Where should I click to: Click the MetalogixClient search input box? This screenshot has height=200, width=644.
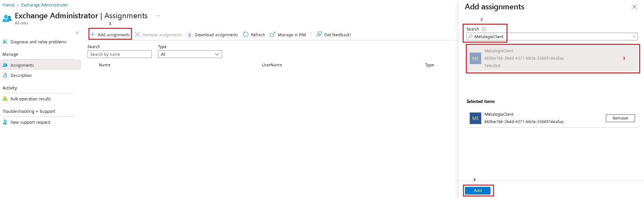click(552, 37)
